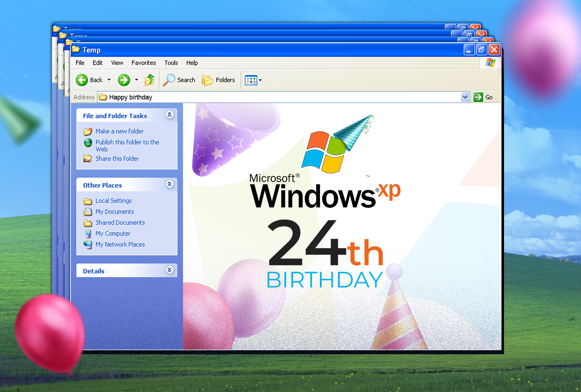Open Search with the magnifier icon

click(169, 80)
